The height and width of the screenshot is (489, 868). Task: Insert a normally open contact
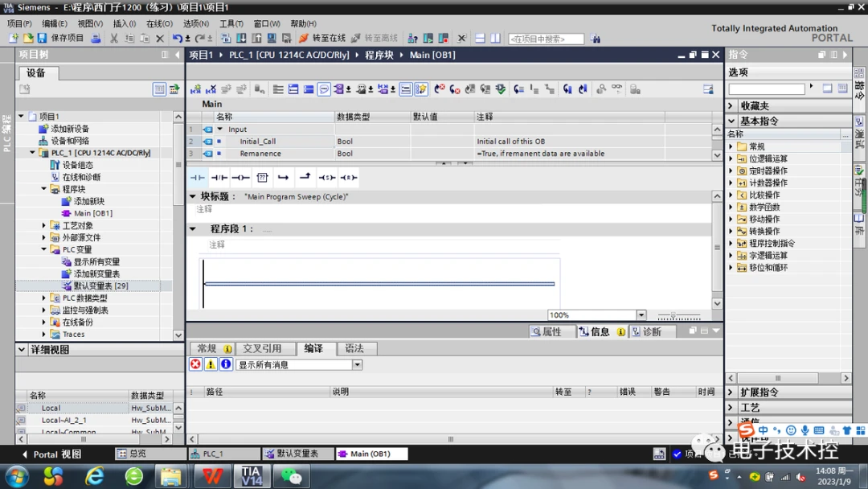point(198,178)
